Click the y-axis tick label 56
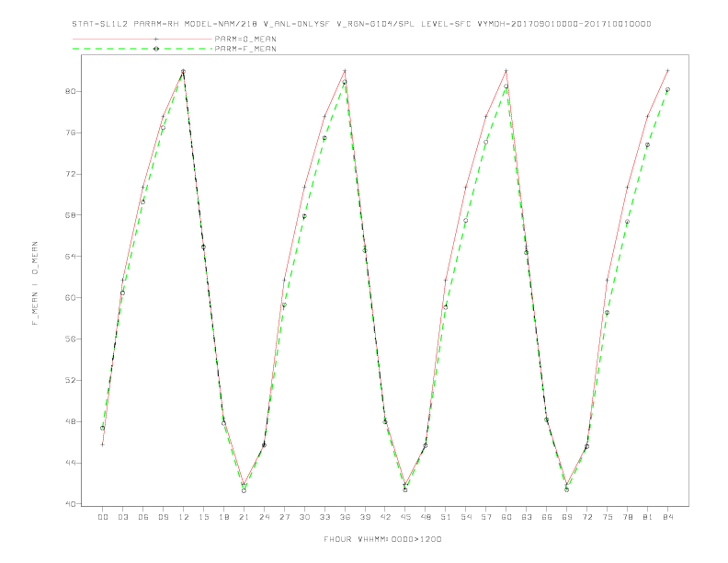Screen dimensions: 728x563 point(70,339)
